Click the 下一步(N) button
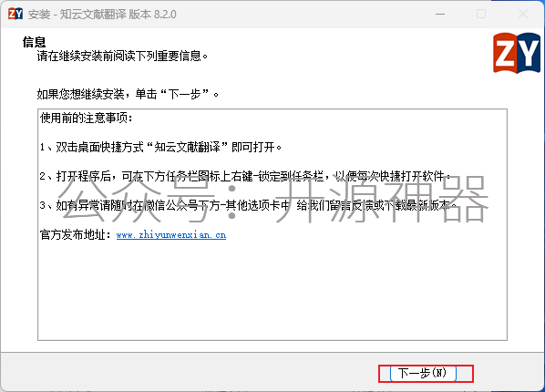545x392 pixels. 423,374
